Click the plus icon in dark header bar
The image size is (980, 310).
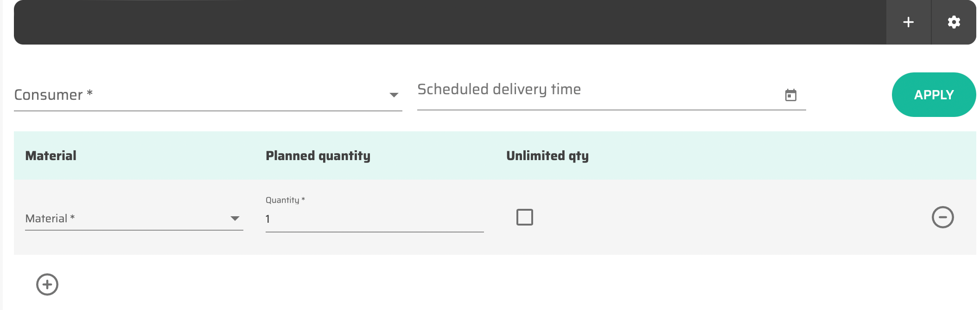908,22
